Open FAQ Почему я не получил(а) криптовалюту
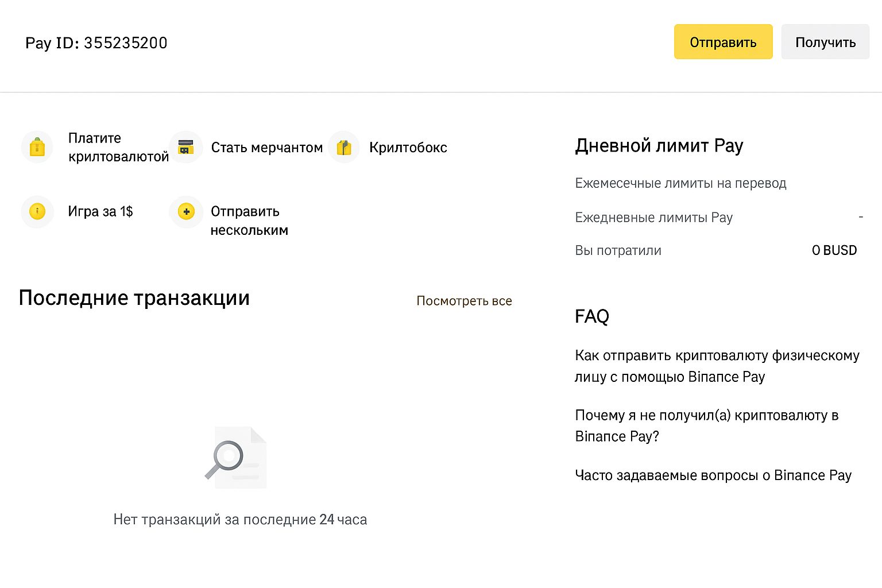Image resolution: width=882 pixels, height=588 pixels. [x=707, y=425]
